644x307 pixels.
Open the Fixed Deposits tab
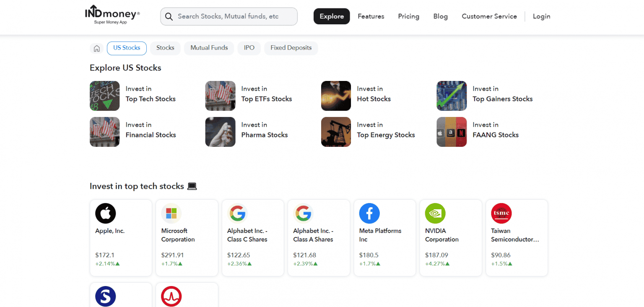[291, 48]
